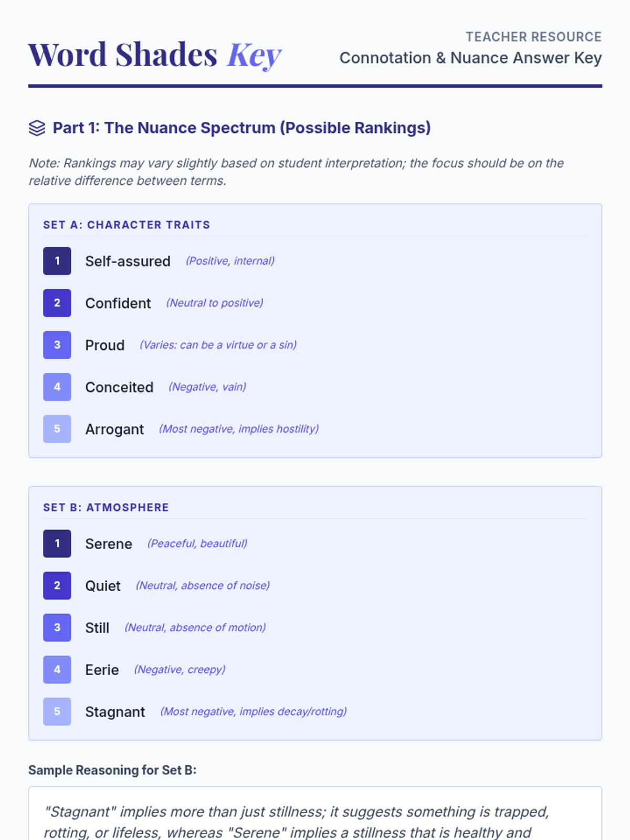630x840 pixels.
Task: Click number 2 badge next to Confident
Action: pyautogui.click(x=57, y=303)
